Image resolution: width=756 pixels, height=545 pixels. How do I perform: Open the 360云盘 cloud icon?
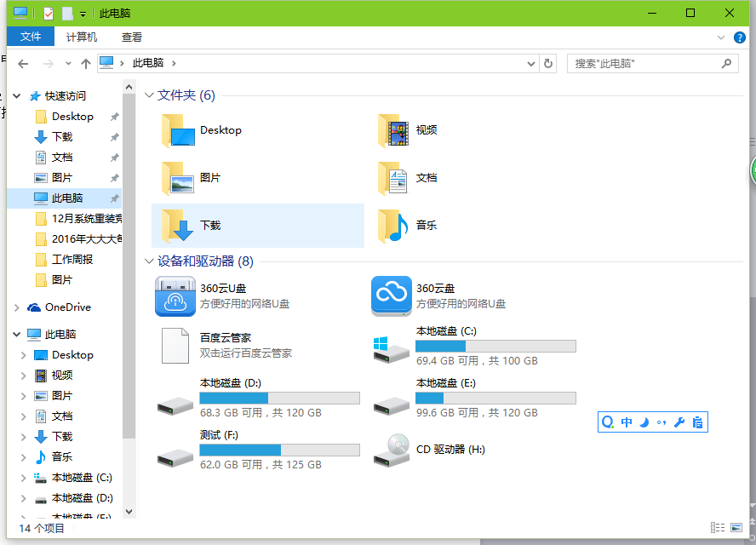coord(391,296)
